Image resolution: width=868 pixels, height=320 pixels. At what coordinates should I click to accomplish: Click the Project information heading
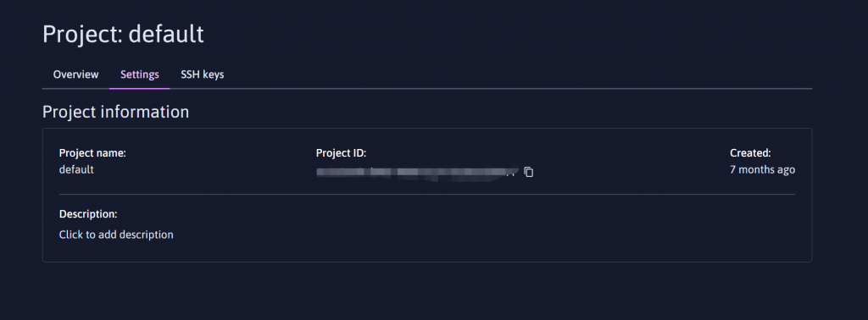(115, 112)
